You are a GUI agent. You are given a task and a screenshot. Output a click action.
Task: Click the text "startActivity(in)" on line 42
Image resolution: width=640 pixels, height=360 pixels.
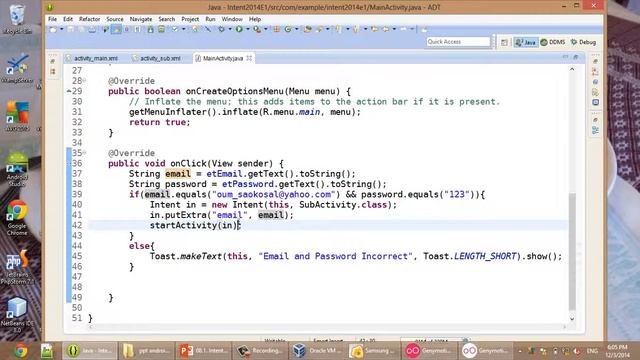click(x=193, y=225)
